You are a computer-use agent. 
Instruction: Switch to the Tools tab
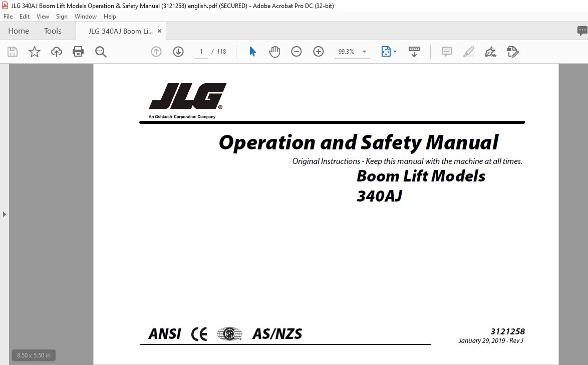(53, 31)
